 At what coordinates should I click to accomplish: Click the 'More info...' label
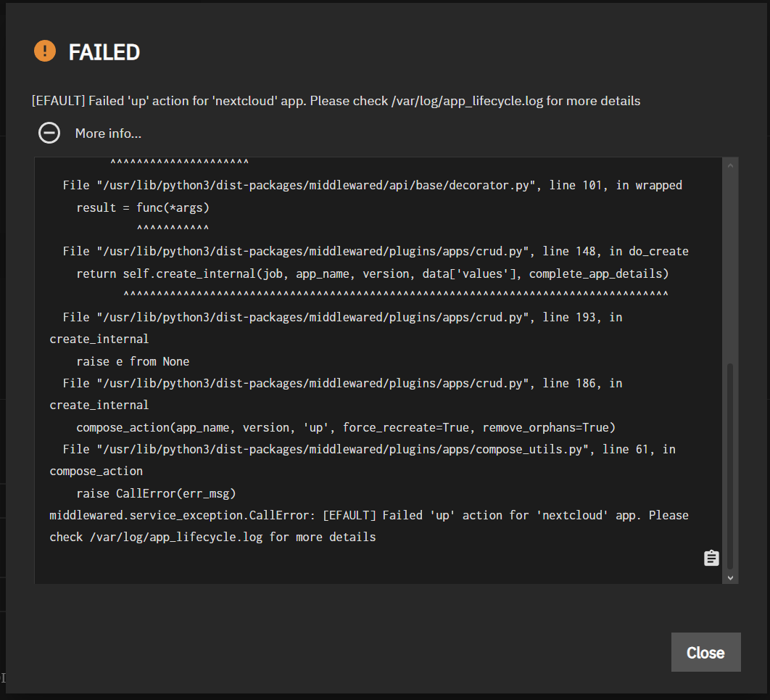[108, 133]
